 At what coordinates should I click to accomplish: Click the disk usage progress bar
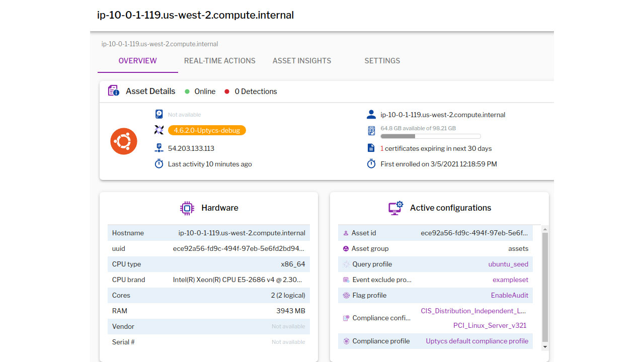click(x=431, y=136)
